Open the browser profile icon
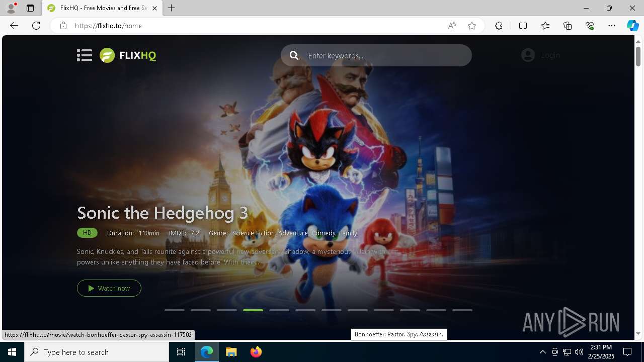The height and width of the screenshot is (362, 644). click(x=11, y=8)
